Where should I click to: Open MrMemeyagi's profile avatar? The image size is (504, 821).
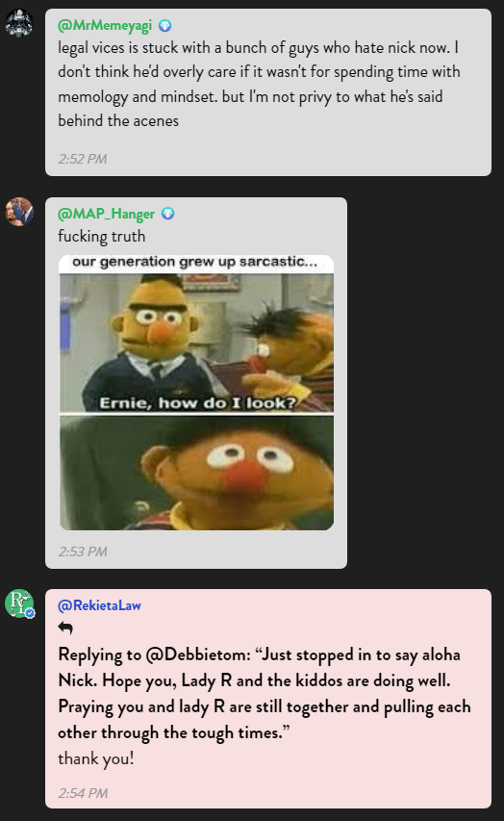pos(19,23)
